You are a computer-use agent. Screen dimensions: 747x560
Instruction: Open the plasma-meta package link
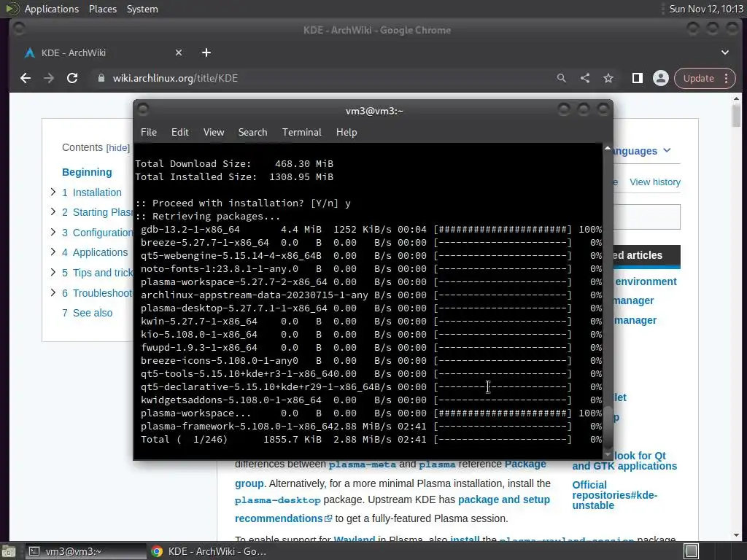pyautogui.click(x=363, y=464)
